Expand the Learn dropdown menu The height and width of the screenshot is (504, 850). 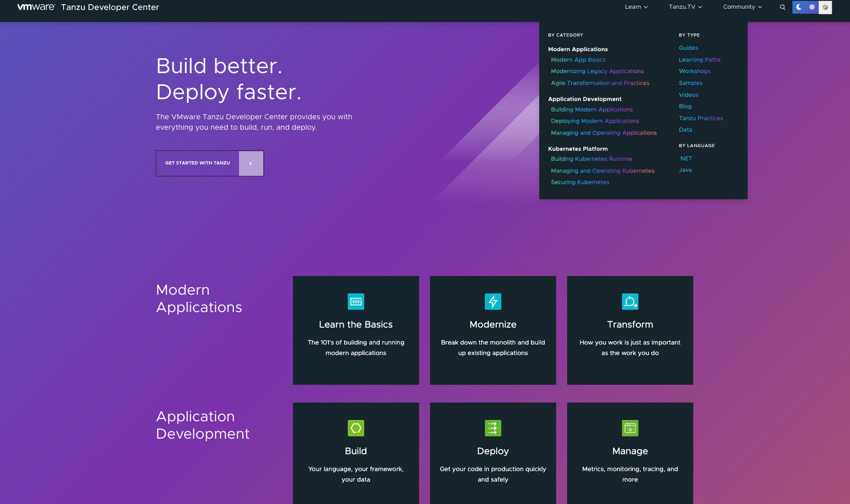(636, 7)
